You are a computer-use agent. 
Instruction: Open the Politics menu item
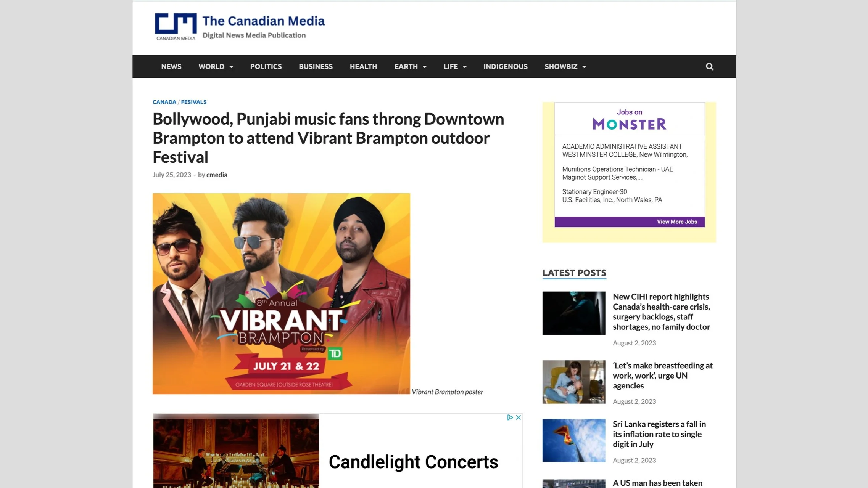266,67
